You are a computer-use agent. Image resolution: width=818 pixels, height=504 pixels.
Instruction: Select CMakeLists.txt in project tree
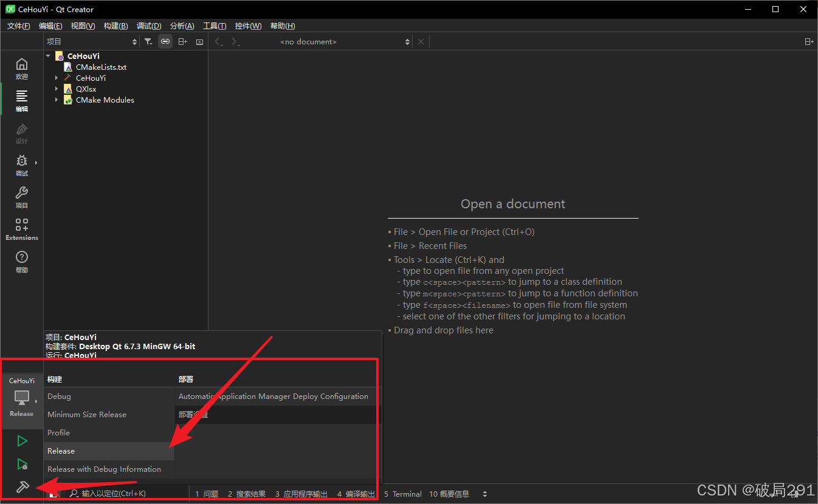pyautogui.click(x=101, y=67)
